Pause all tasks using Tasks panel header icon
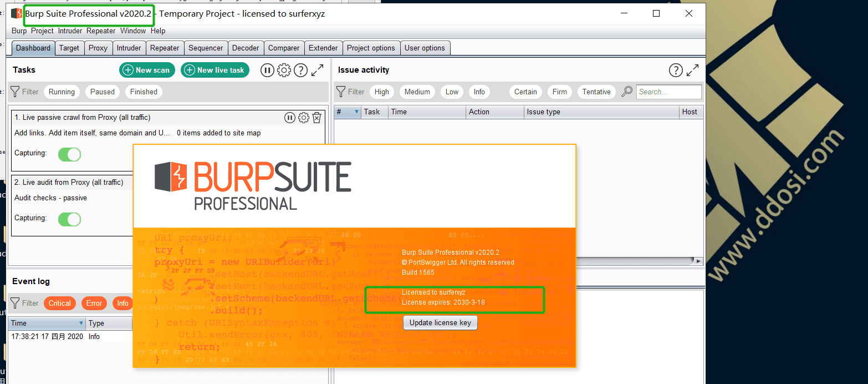The image size is (868, 384). [x=267, y=70]
